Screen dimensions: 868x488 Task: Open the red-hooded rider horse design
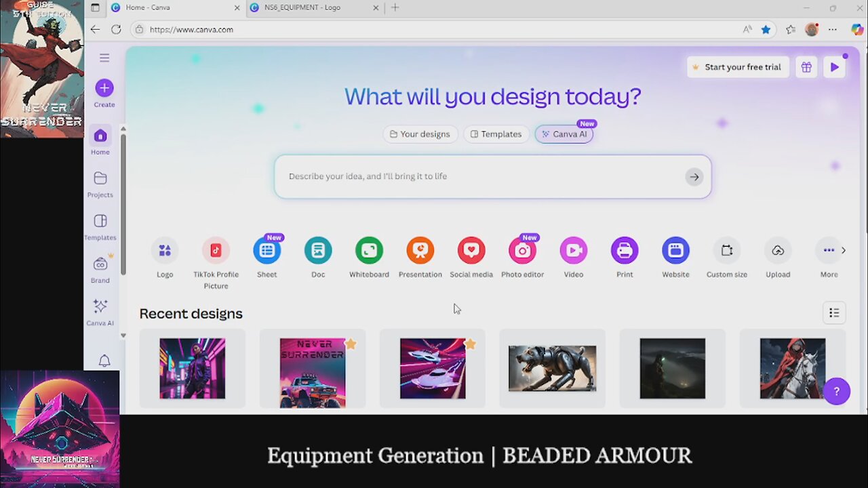pyautogui.click(x=793, y=369)
